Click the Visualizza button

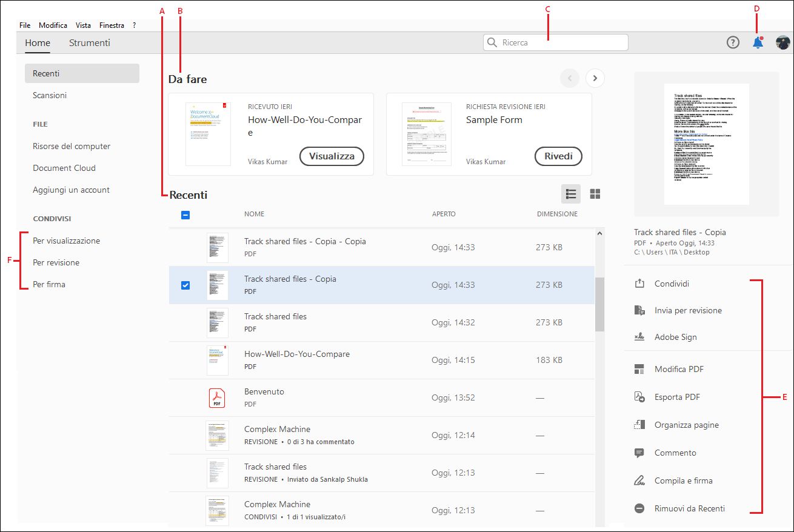point(332,156)
